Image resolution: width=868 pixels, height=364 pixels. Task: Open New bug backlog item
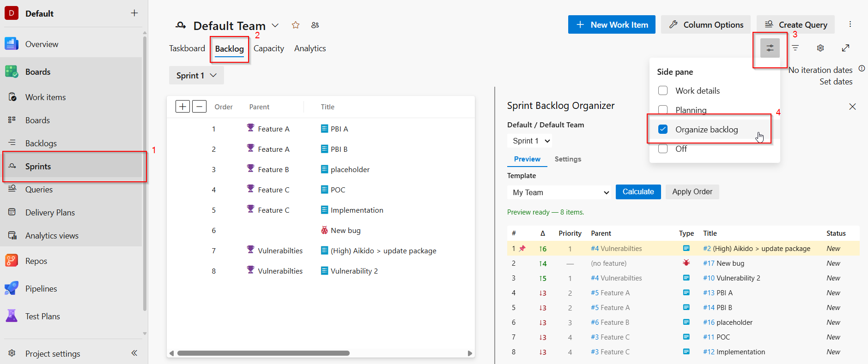pos(346,230)
